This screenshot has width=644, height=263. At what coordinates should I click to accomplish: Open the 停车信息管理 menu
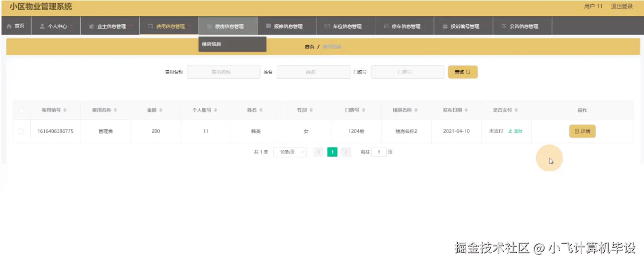coord(404,26)
